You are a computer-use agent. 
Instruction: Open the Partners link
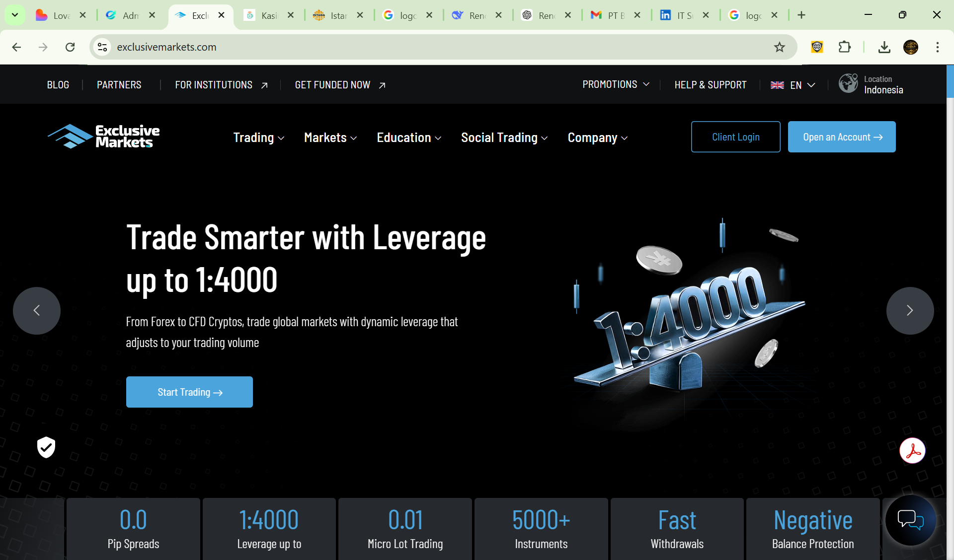click(x=119, y=85)
